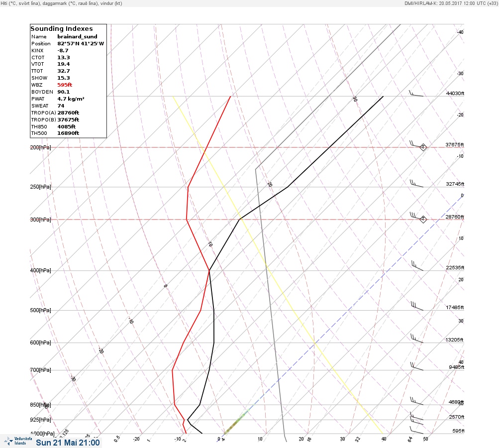499x448 pixels.
Task: Click the tropopause diamond marker at 28760ft
Action: [423, 219]
